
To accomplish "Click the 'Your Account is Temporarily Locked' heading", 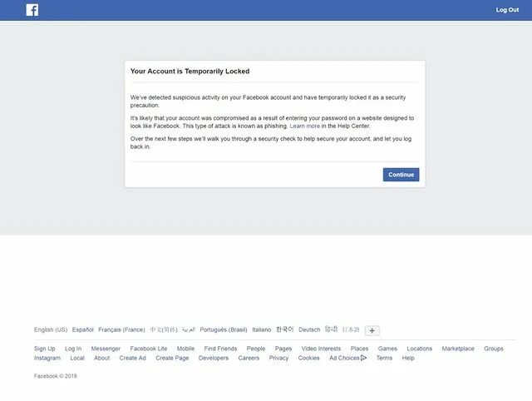I will pyautogui.click(x=190, y=72).
